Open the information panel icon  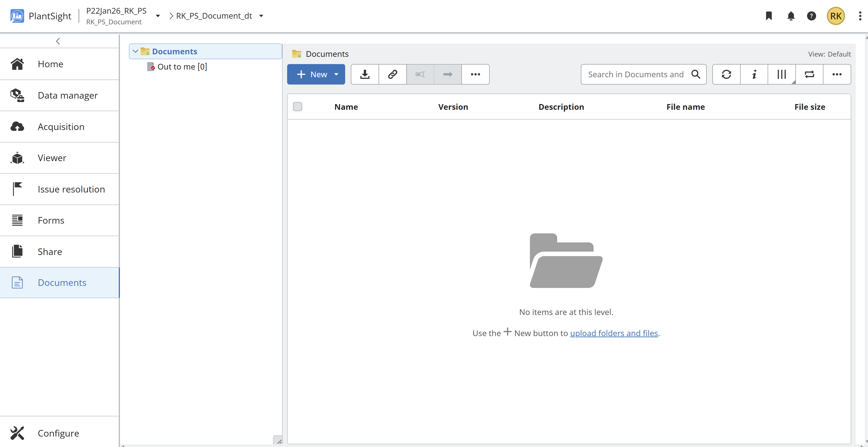pos(754,74)
